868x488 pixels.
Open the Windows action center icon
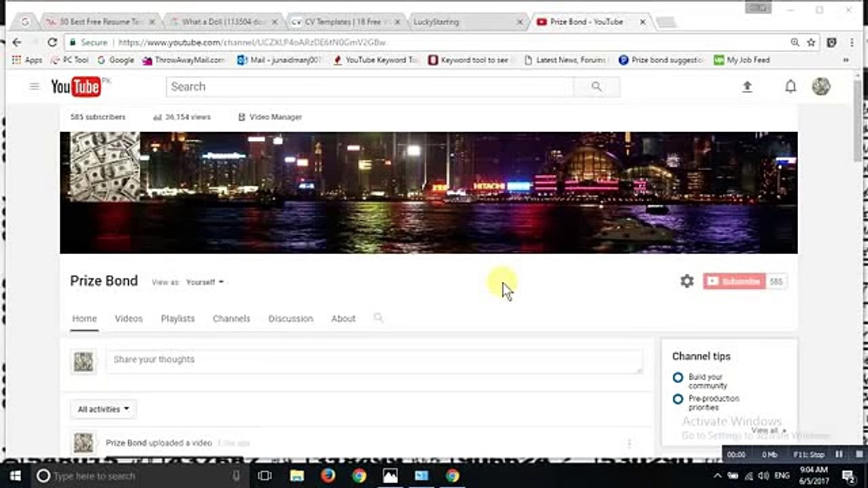click(x=849, y=476)
